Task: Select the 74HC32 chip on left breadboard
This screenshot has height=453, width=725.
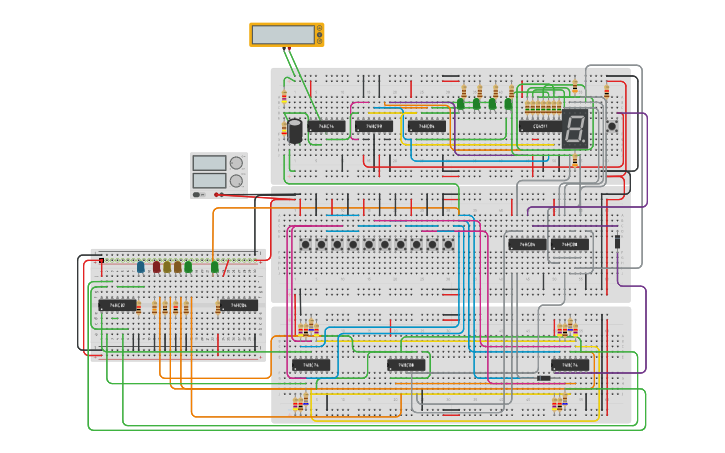Action: click(117, 305)
